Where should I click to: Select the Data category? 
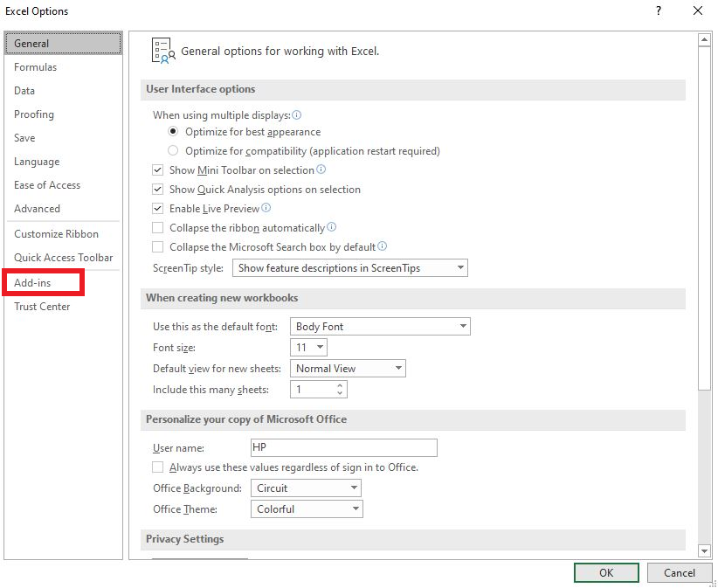[x=63, y=91]
